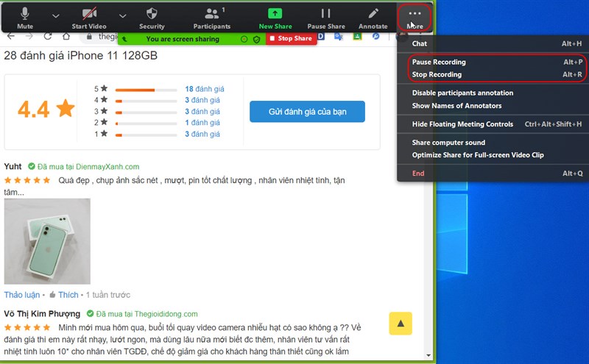Click the '18 đánh giá' five-star link
Viewport: 589px width, 364px height.
205,89
